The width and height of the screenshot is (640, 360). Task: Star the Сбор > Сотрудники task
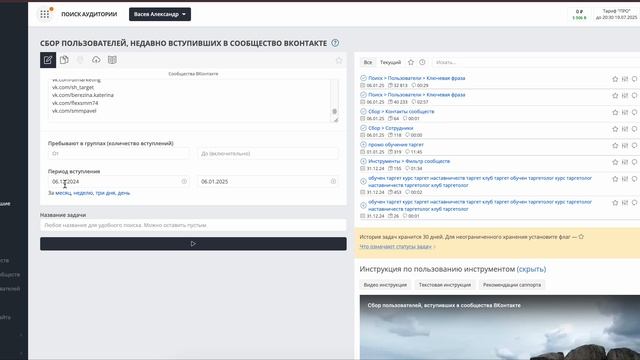615,129
